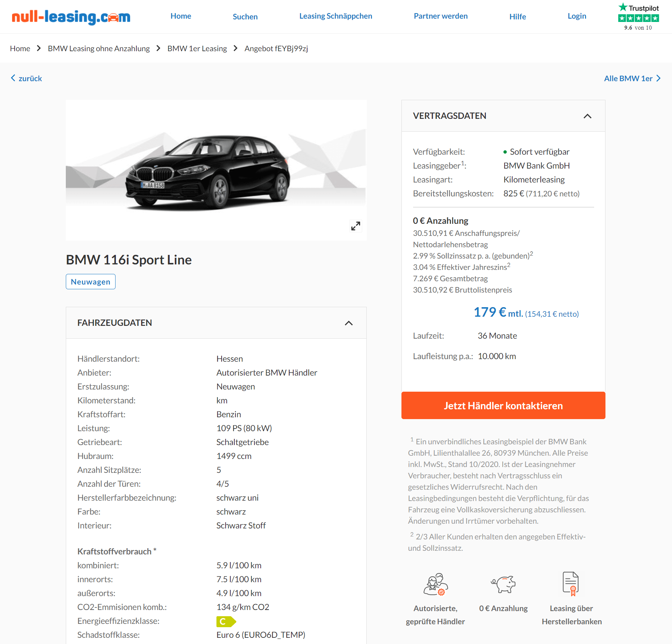The image size is (672, 644).
Task: Click the piggy bank 0 € Anzahlung icon
Action: click(503, 584)
